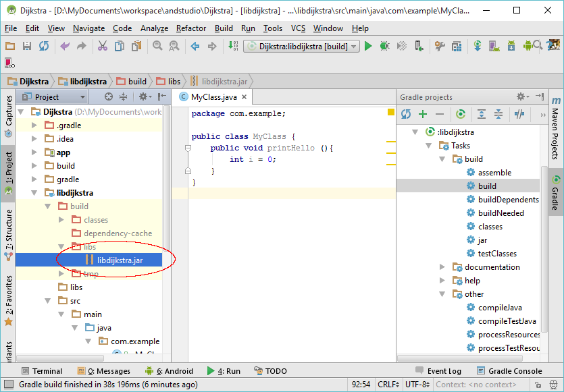Open the Refactor menu
Screen dimensions: 564x392
pos(190,28)
